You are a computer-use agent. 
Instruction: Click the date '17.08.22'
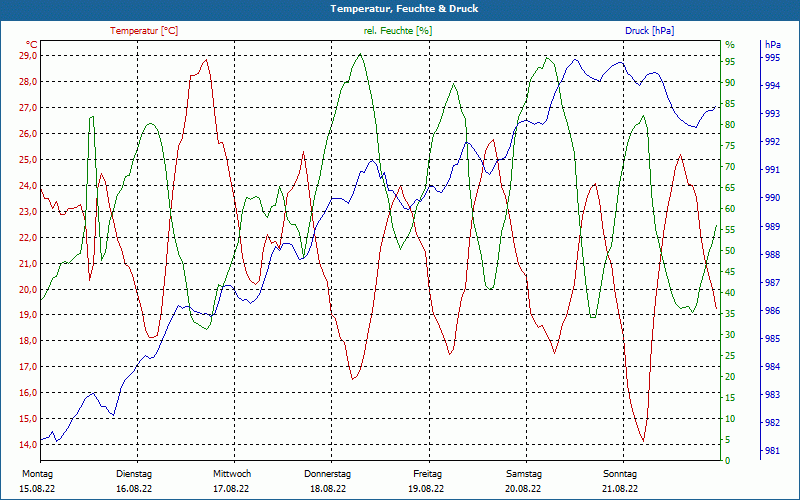pos(231,489)
